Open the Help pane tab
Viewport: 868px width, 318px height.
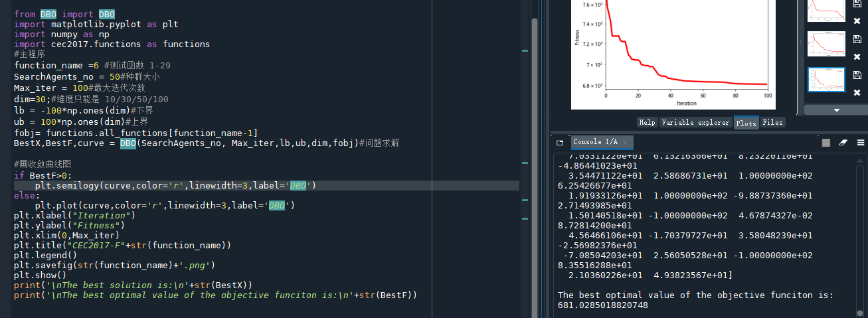click(x=646, y=122)
